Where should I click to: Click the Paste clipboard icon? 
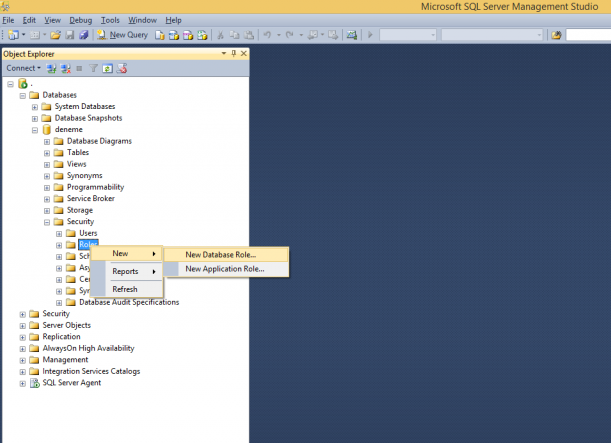pyautogui.click(x=249, y=35)
